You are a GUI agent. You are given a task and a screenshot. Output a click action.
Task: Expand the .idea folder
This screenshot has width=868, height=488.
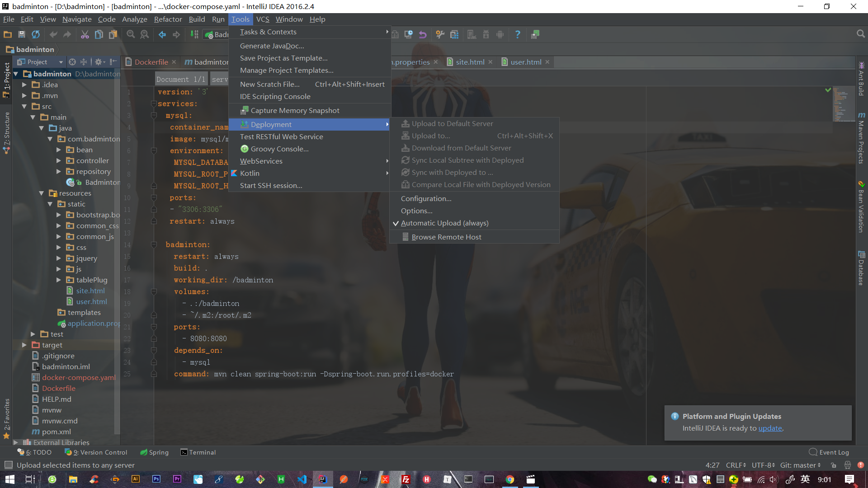coord(24,84)
